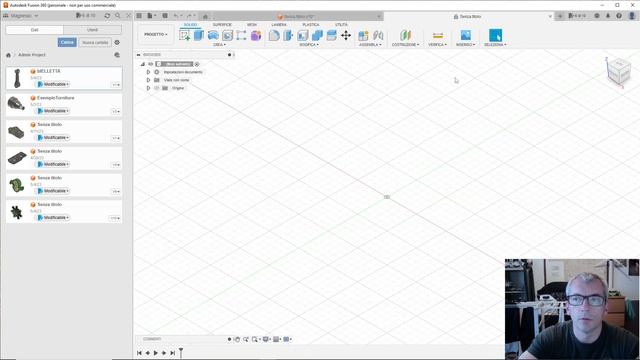
Task: Open the INSERISCI dropdown menu
Action: [465, 44]
